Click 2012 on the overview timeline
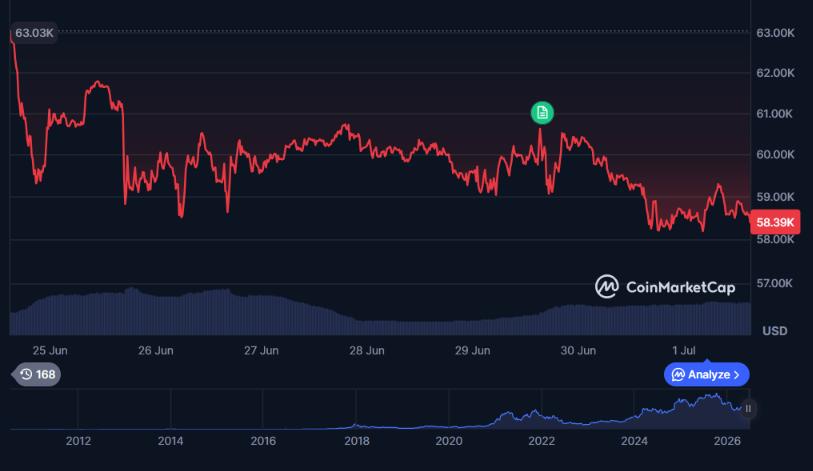 click(78, 441)
